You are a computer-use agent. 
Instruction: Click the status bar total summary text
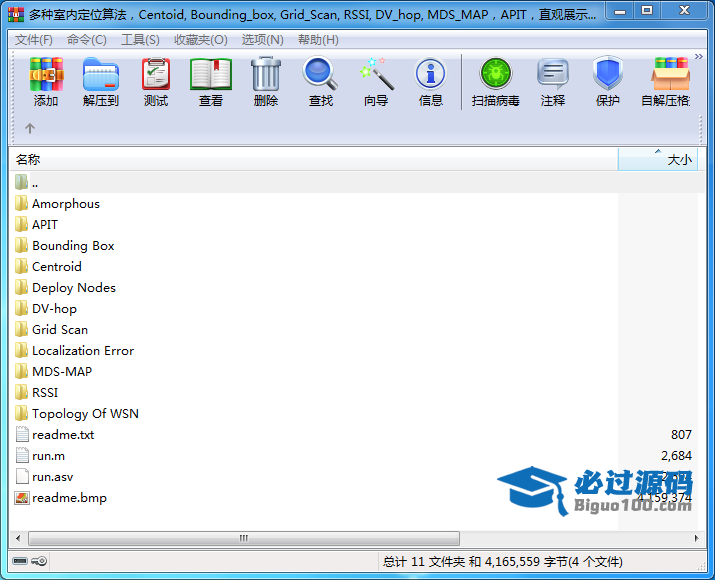[x=503, y=562]
